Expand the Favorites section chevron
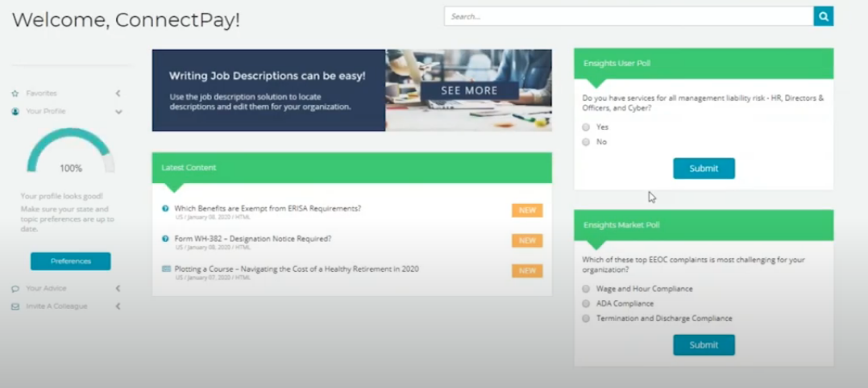This screenshot has height=388, width=868. (x=118, y=94)
